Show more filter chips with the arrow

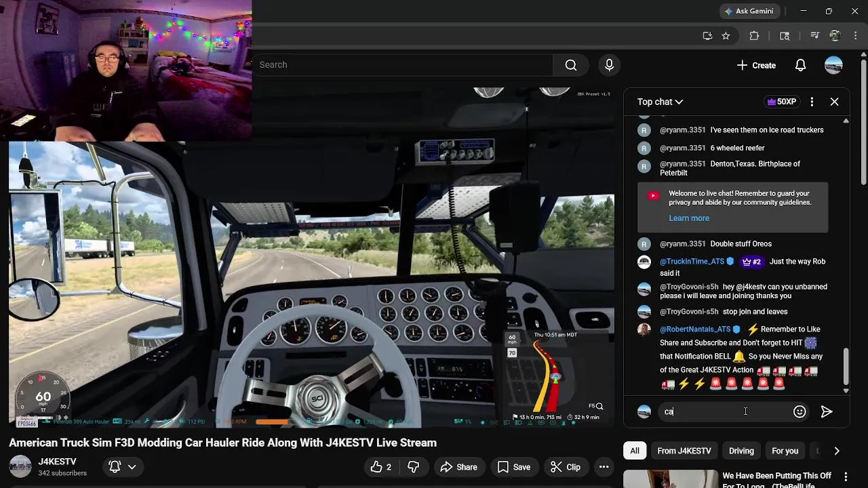tap(837, 451)
